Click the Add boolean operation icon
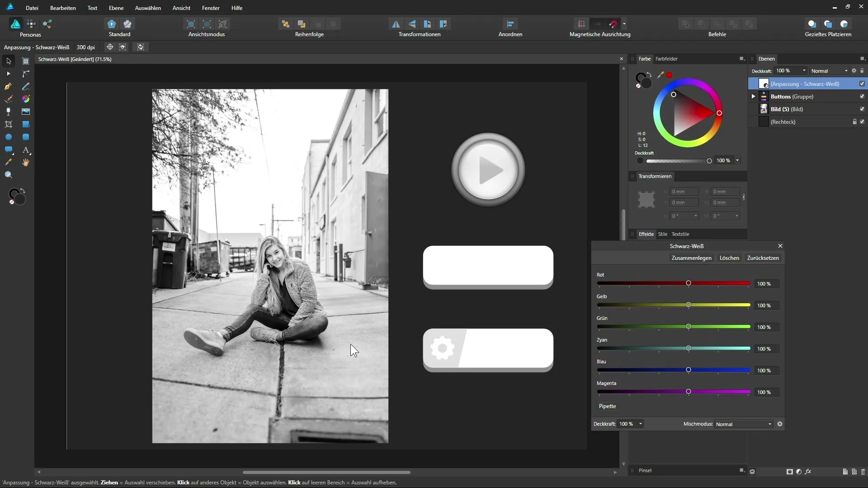 686,24
